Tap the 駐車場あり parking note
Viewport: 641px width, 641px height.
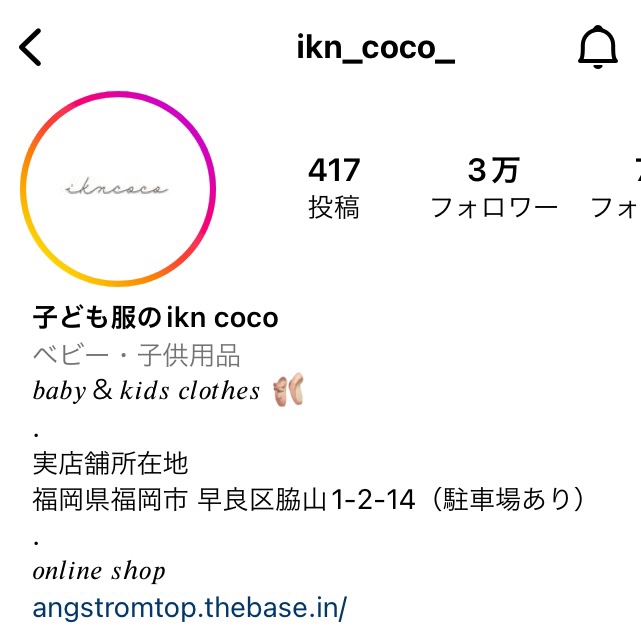click(x=508, y=500)
